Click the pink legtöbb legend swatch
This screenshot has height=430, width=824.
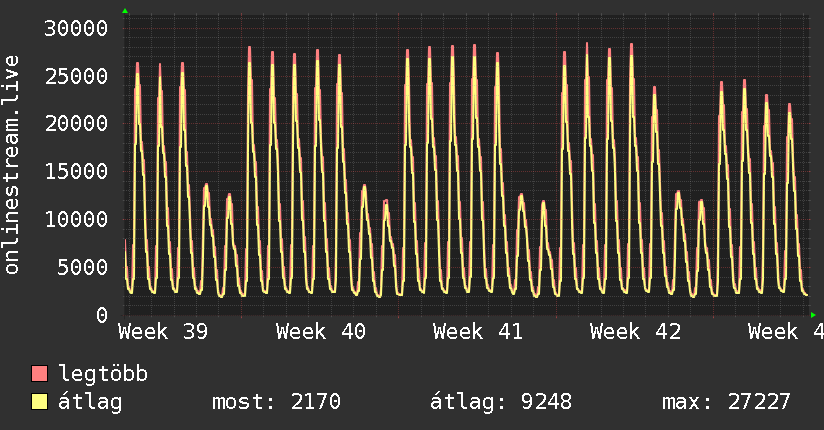39,373
